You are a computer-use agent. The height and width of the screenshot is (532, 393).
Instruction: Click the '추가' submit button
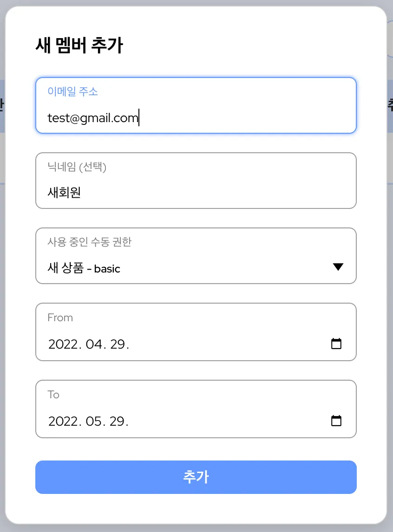196,477
